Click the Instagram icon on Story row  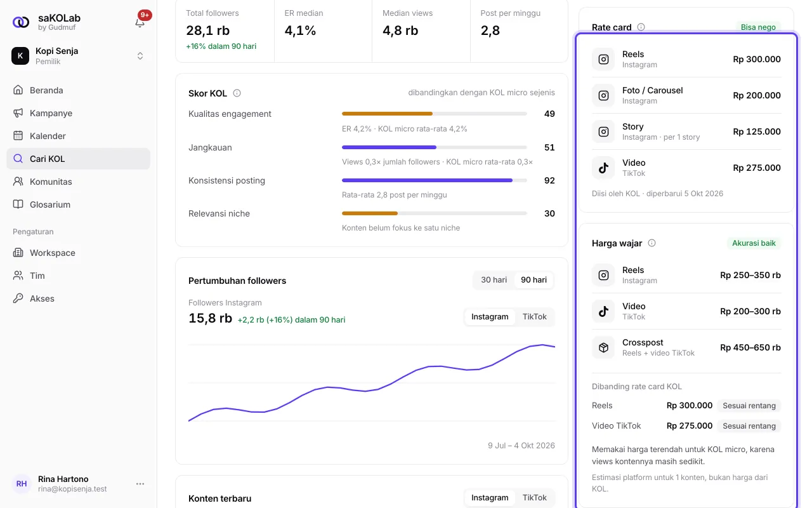click(603, 131)
